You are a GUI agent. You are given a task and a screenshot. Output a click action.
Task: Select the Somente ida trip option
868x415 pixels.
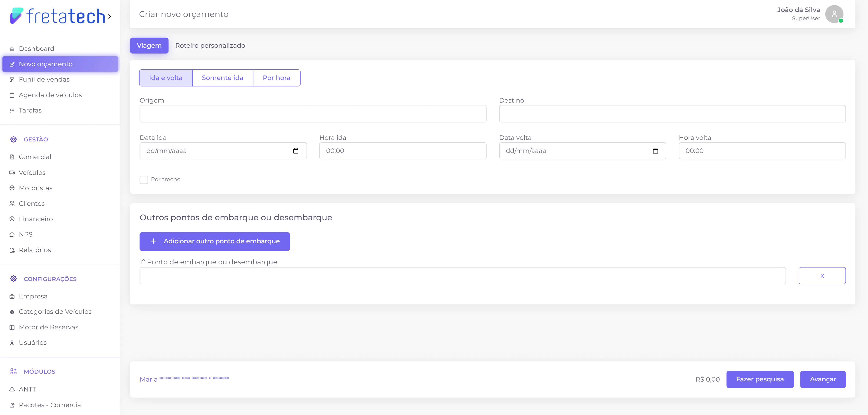[222, 78]
